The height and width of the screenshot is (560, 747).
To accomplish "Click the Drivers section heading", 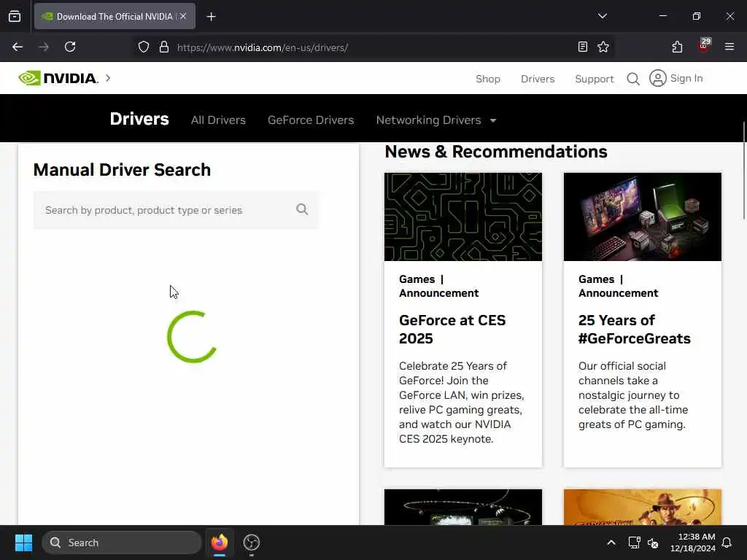I will tap(139, 119).
